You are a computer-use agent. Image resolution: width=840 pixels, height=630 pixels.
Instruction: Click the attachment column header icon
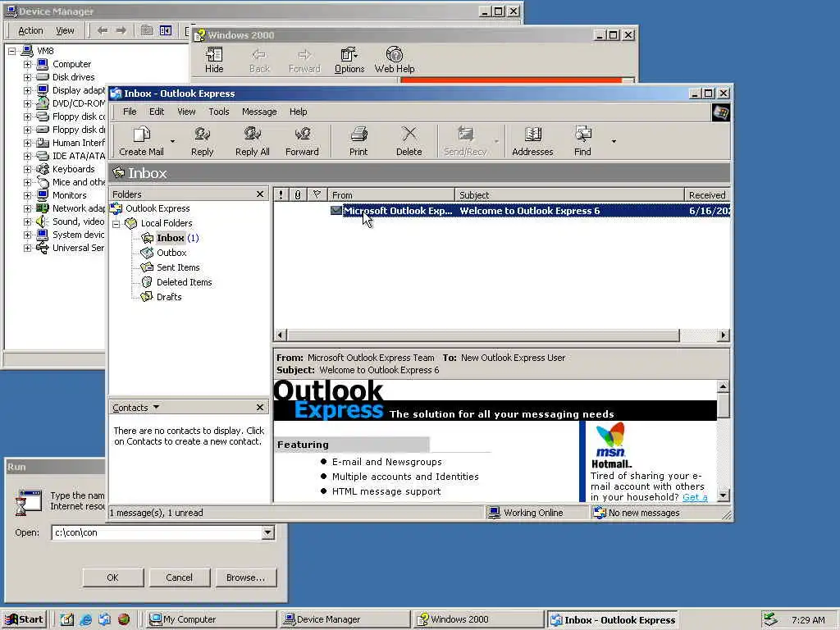(x=298, y=195)
